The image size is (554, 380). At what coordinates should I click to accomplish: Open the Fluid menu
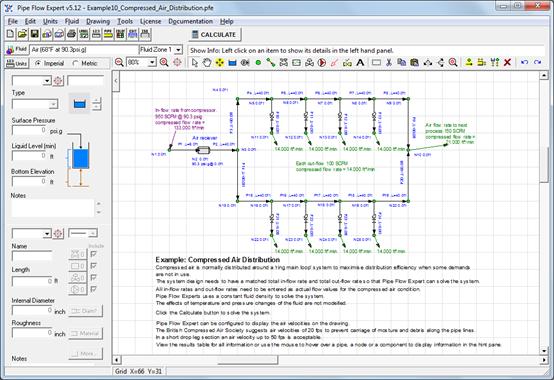pos(72,21)
